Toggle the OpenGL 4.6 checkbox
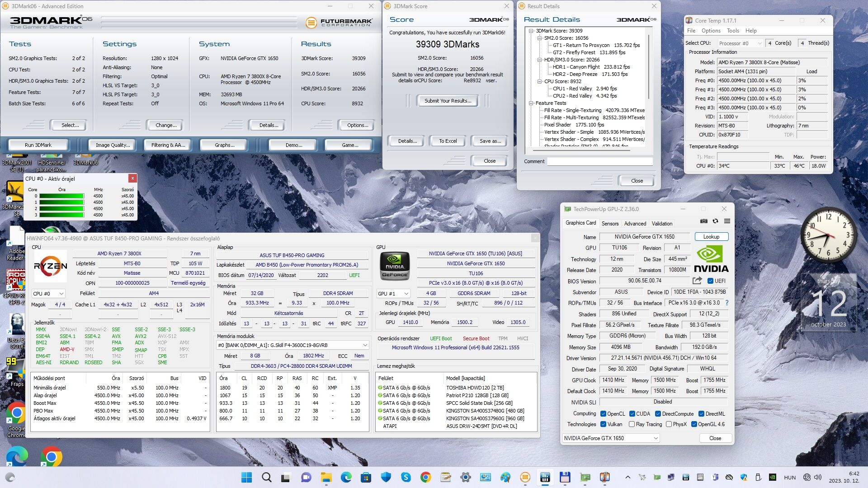The image size is (868, 488). (694, 424)
